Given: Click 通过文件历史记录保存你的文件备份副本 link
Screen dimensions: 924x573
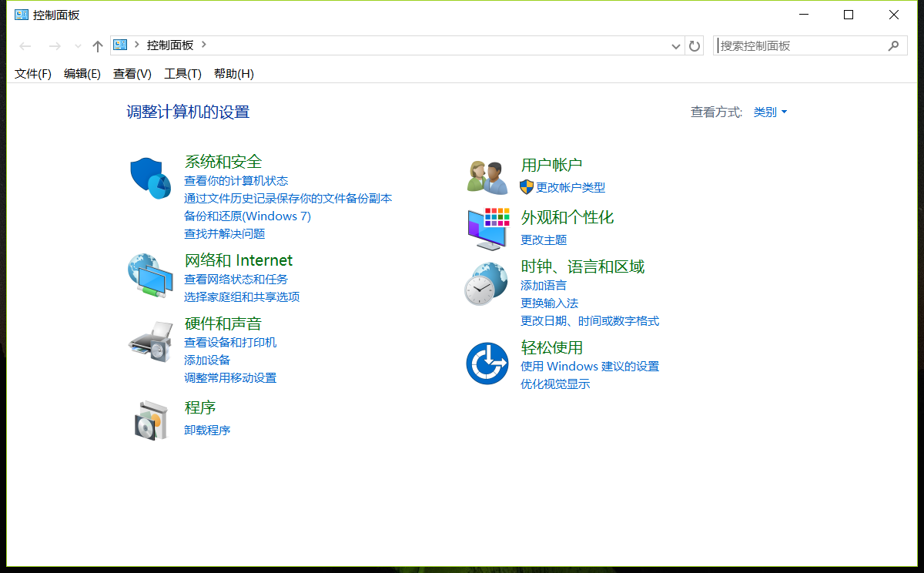Looking at the screenshot, I should coord(288,199).
